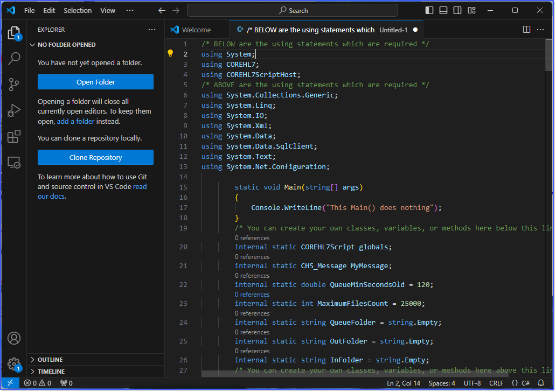This screenshot has height=392, width=556.
Task: Open the Search view in activity bar
Action: tap(14, 59)
